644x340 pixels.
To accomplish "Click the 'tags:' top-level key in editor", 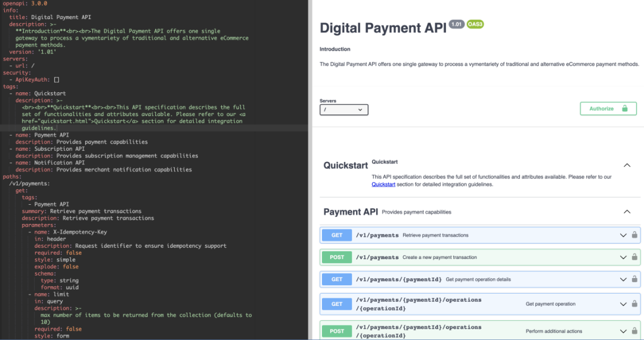I will (x=11, y=86).
